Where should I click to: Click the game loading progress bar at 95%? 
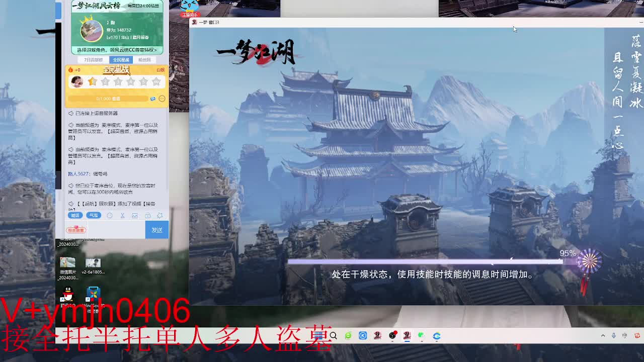pyautogui.click(x=425, y=261)
